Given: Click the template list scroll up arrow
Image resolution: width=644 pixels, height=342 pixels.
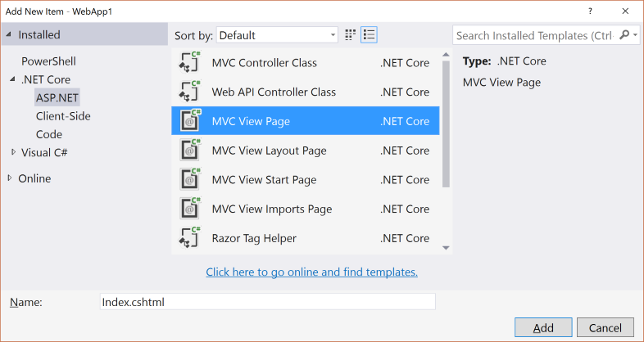Looking at the screenshot, I should pos(446,55).
